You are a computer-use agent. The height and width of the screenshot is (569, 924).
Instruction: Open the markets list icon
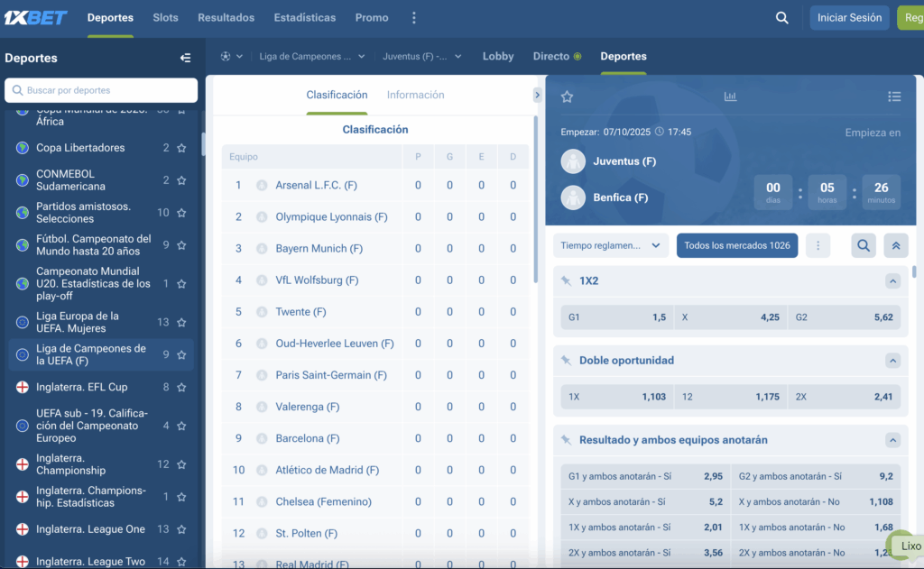tap(893, 96)
